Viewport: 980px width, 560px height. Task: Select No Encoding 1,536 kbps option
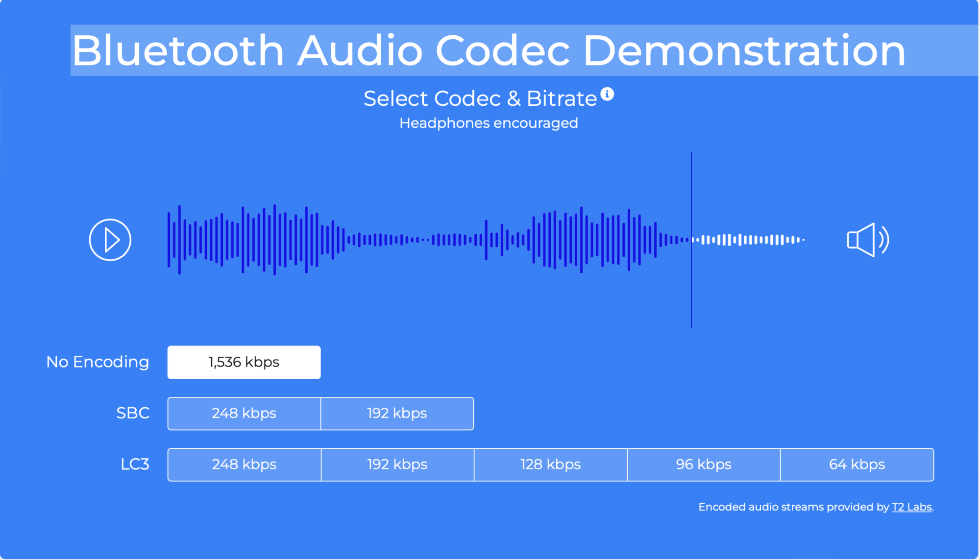(244, 363)
